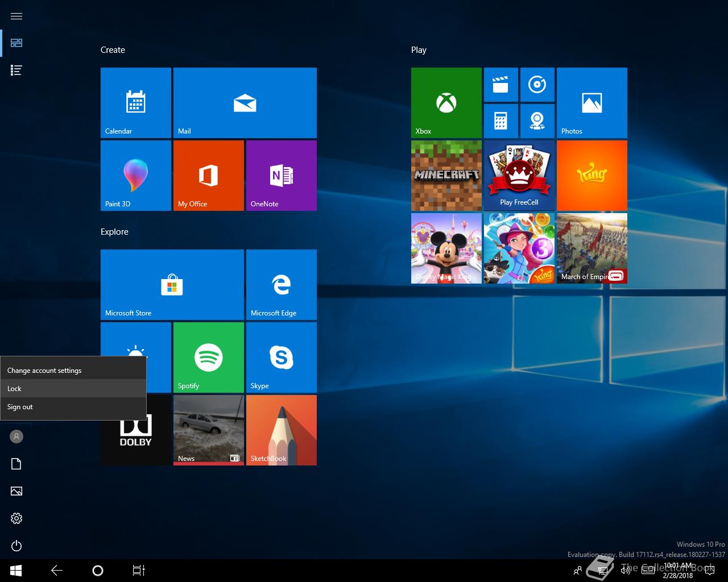
Task: Launch the March of Empires tile
Action: [x=592, y=248]
